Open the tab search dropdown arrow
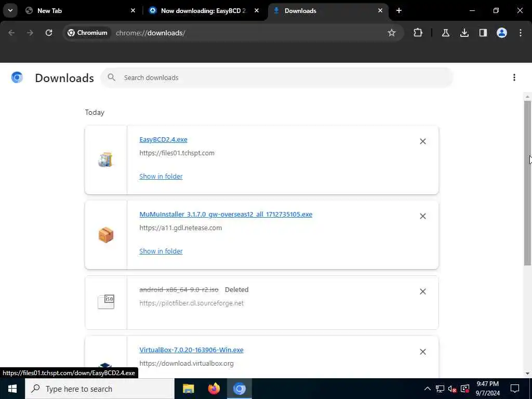The height and width of the screenshot is (399, 532). (10, 10)
